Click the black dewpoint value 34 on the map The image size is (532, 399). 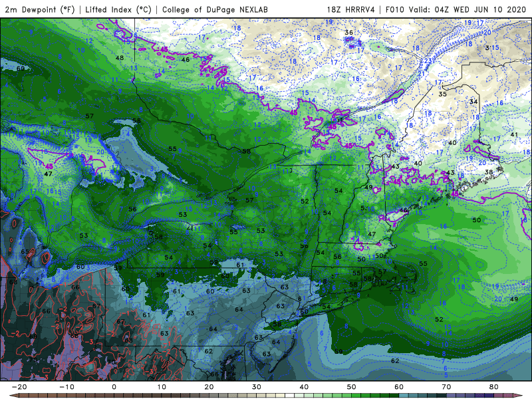coord(473,102)
